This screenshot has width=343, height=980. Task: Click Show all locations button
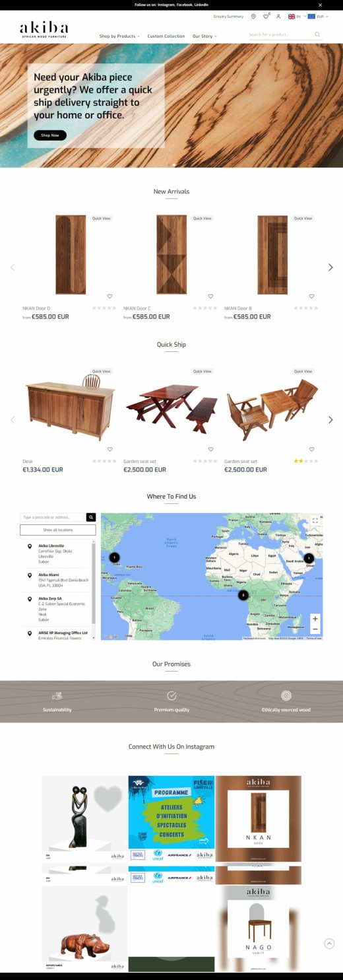[x=58, y=530]
